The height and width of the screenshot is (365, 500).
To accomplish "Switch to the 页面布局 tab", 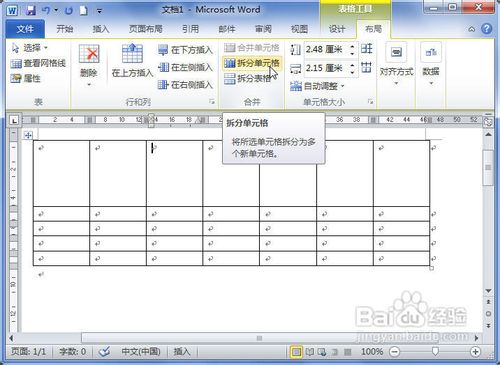I will pos(146,29).
